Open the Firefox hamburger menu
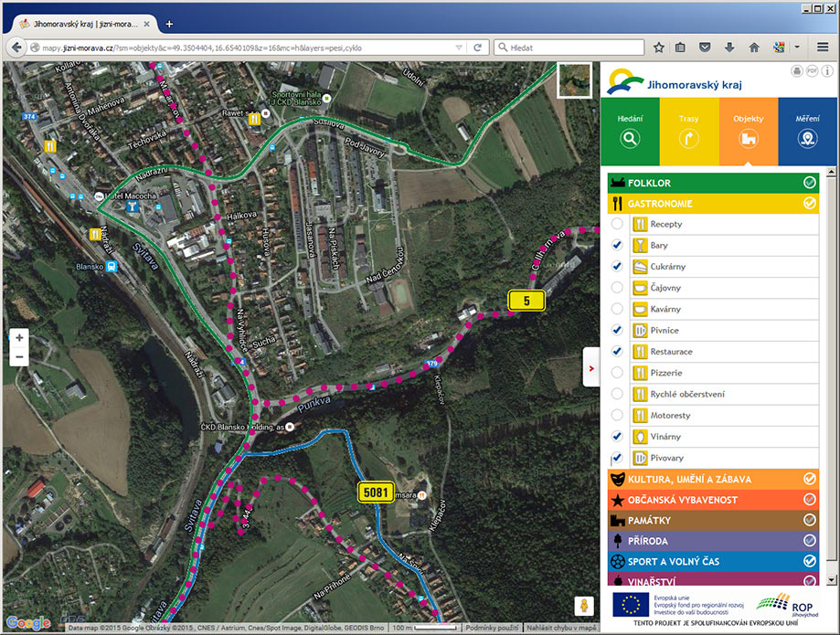 tap(823, 48)
